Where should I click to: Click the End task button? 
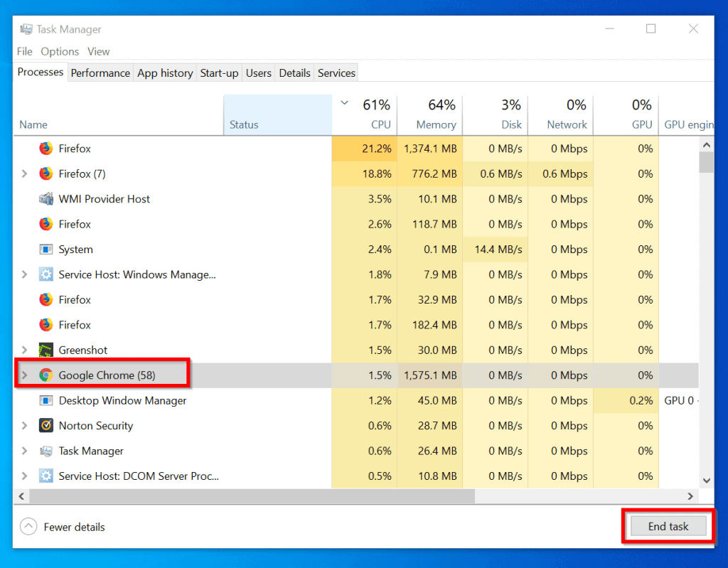[x=668, y=526]
